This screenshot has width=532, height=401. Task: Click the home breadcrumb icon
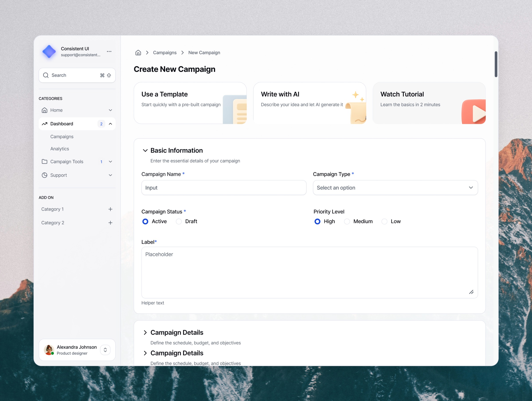click(x=138, y=53)
